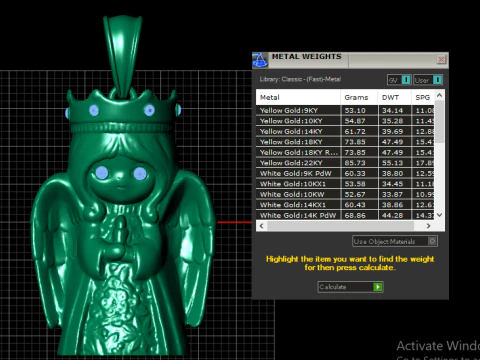Click the table's left scroll arrow
This screenshot has height=360, width=480.
coord(262,226)
